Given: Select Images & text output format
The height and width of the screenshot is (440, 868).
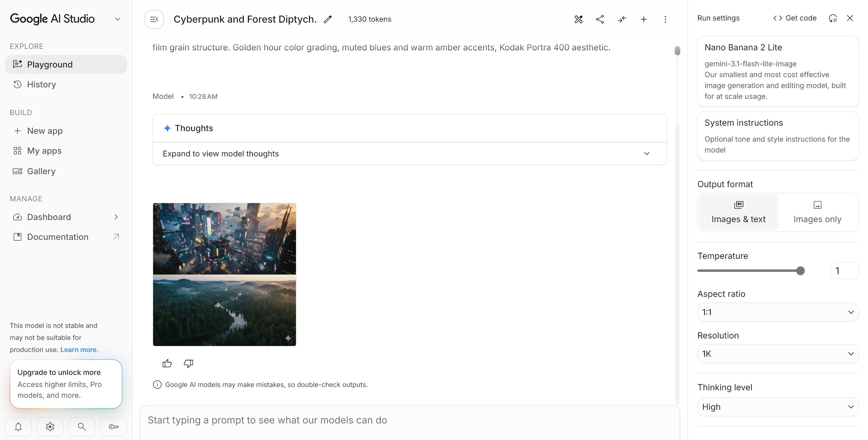Looking at the screenshot, I should click(739, 212).
